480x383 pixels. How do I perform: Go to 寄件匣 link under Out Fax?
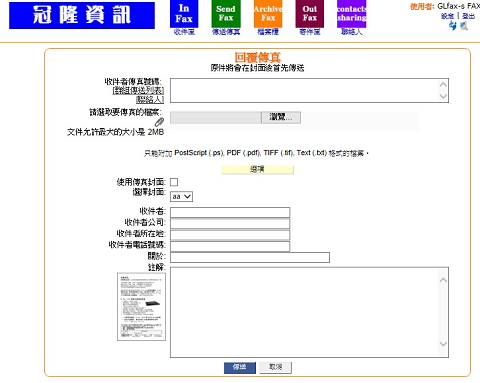tap(310, 32)
